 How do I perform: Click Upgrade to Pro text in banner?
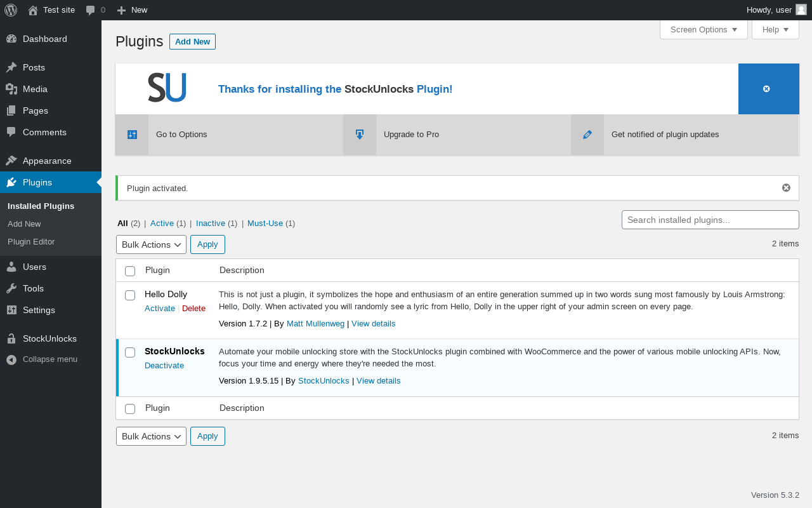[x=411, y=135]
